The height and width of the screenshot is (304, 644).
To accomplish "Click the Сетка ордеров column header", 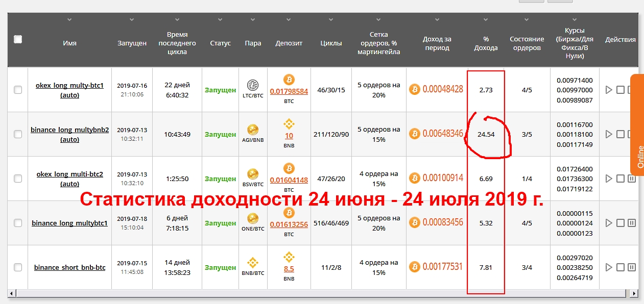I will [378, 43].
